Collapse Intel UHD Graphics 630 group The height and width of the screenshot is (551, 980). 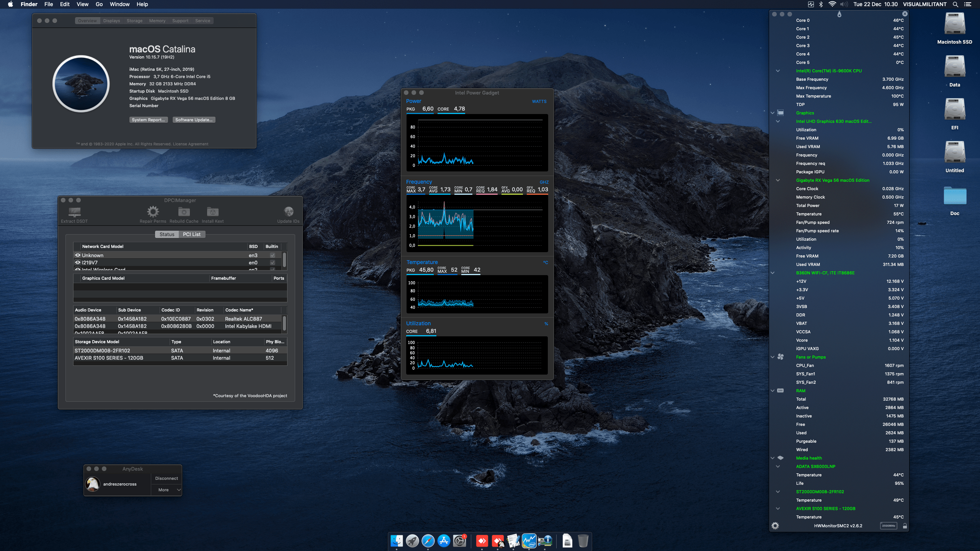pos(778,121)
